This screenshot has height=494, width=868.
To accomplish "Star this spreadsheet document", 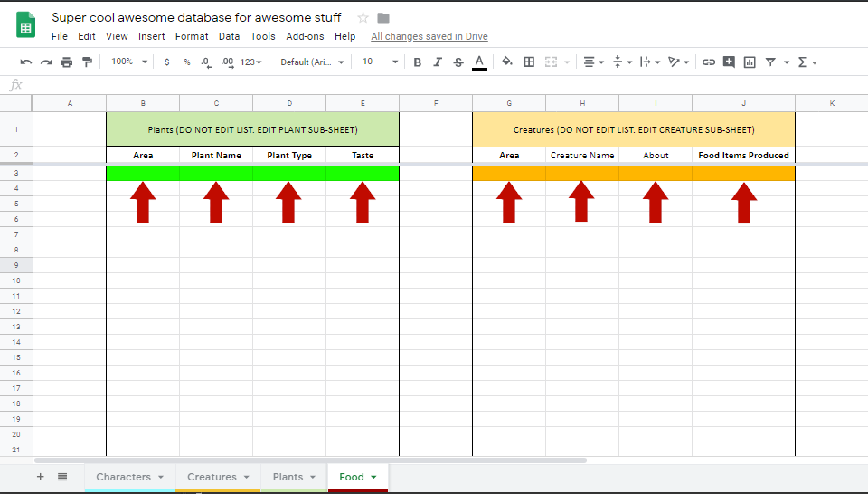I will [363, 18].
